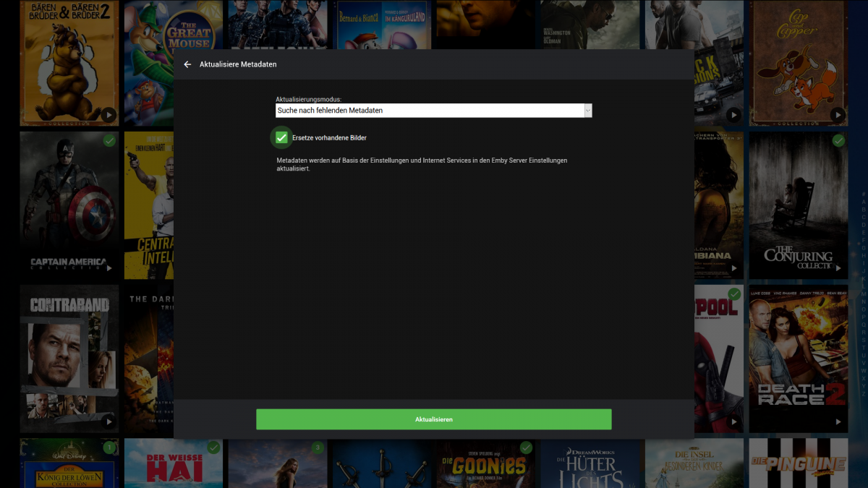Open the Deadpool movie poster
868x488 pixels.
click(719, 359)
